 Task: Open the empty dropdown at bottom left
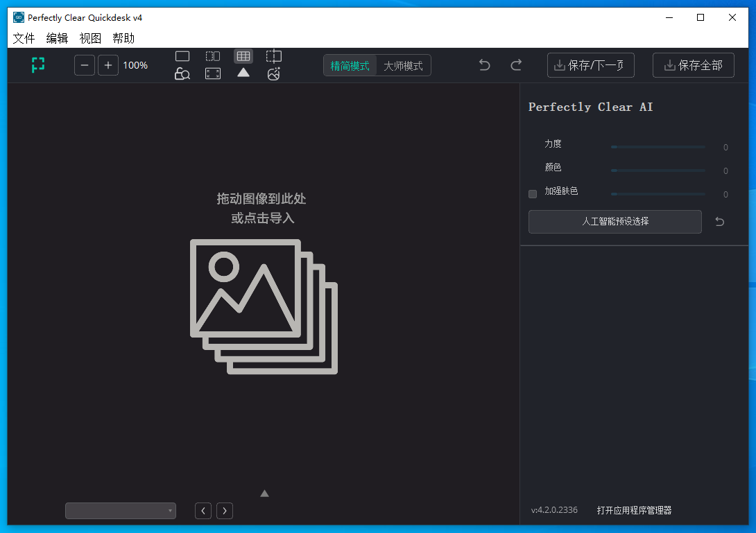pyautogui.click(x=121, y=511)
